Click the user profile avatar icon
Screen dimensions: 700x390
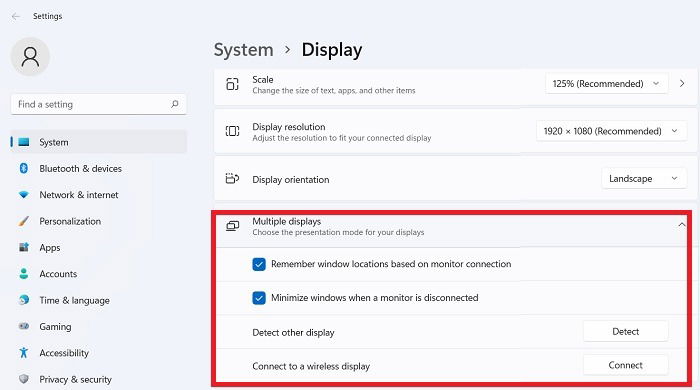pyautogui.click(x=30, y=57)
